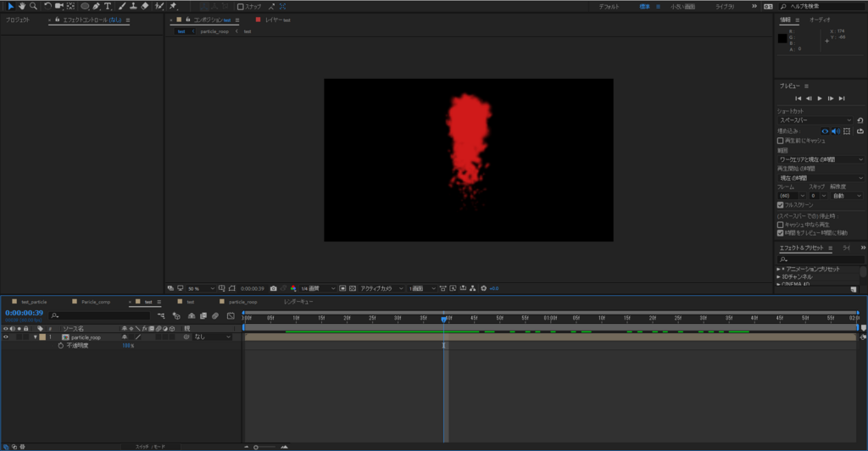Viewport: 868px width, 451px height.
Task: Select the Puppet Pin tool
Action: pyautogui.click(x=173, y=6)
